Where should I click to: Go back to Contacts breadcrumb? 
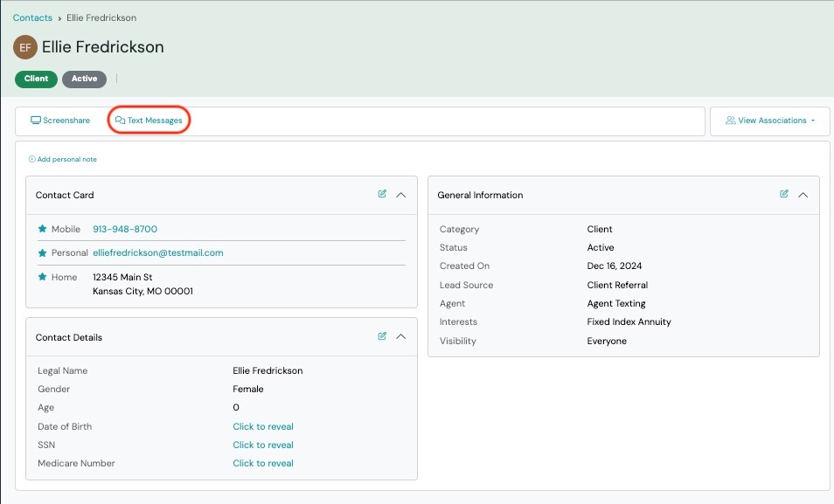point(32,17)
